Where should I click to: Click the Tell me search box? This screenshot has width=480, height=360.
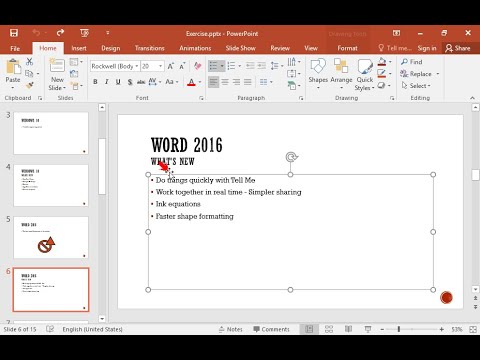395,48
